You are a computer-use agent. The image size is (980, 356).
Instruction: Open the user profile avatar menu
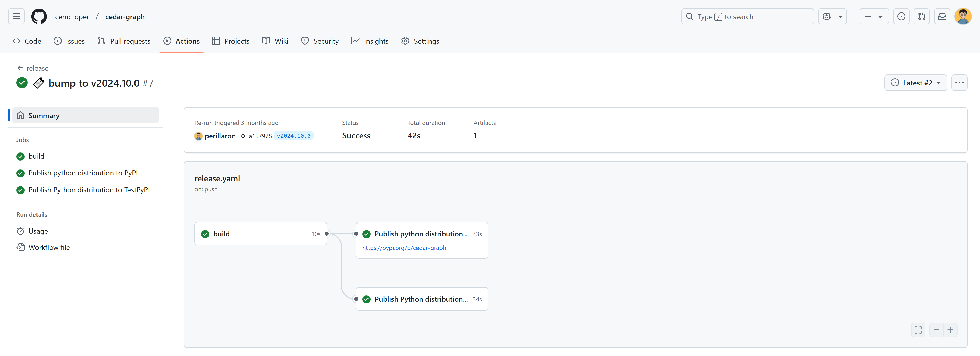(x=963, y=16)
